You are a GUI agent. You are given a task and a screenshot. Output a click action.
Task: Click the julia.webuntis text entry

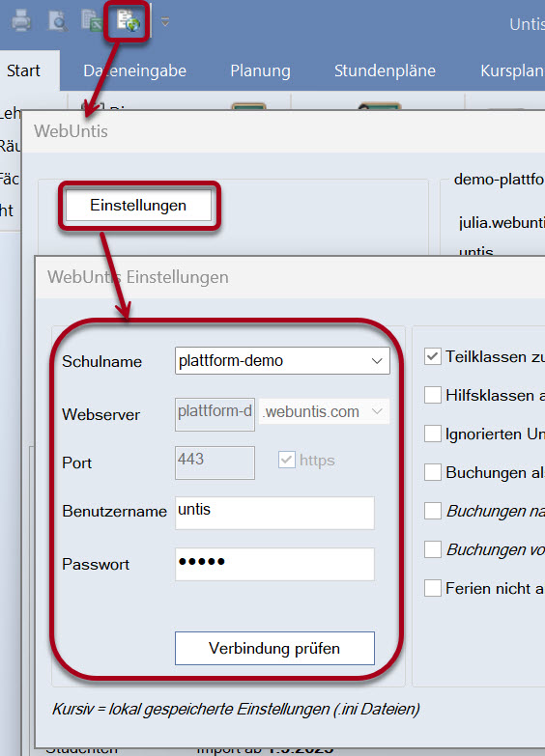[502, 223]
